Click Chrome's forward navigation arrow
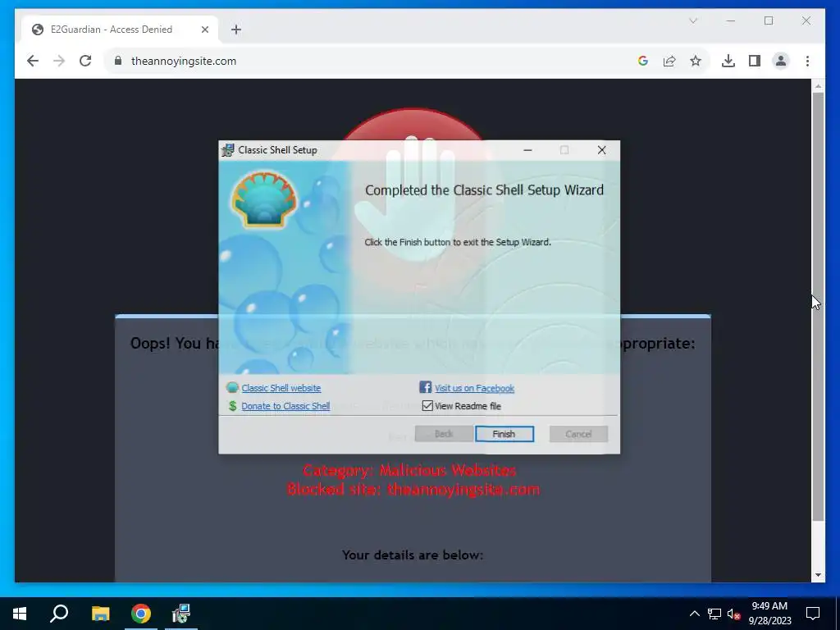The height and width of the screenshot is (630, 840). (x=59, y=61)
